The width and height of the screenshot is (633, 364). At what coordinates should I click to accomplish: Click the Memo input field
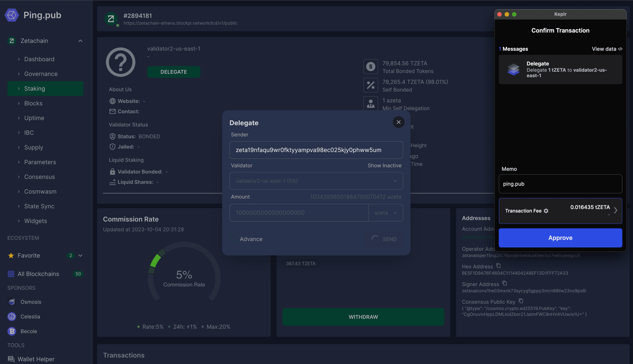(560, 184)
